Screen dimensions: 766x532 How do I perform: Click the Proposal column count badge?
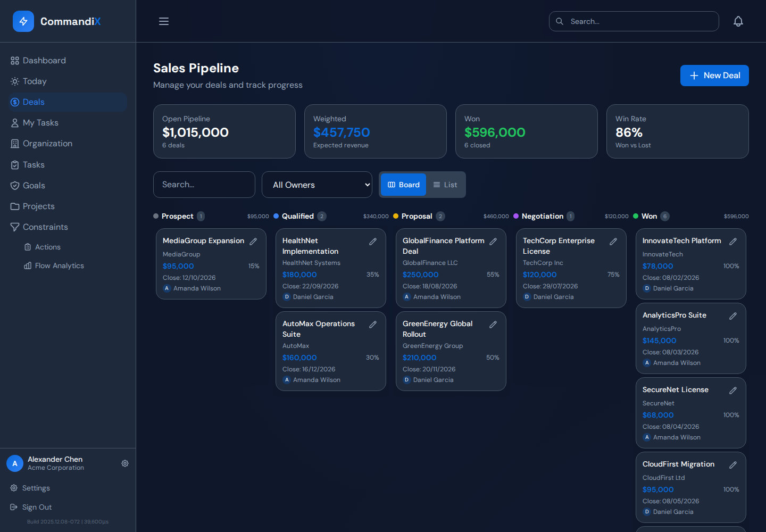(440, 216)
